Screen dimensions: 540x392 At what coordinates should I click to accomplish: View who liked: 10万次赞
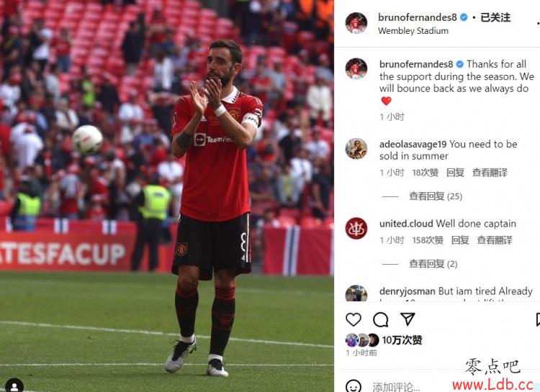402,340
